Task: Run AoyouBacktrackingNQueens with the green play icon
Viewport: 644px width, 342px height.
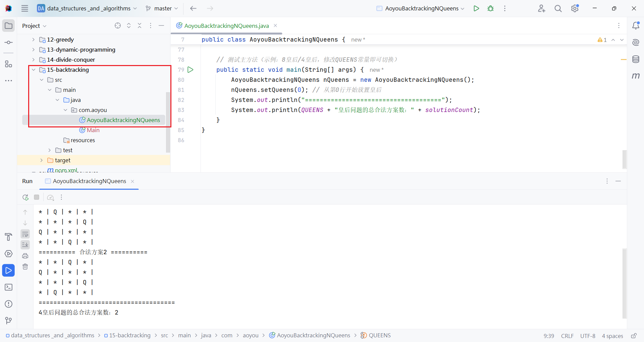Action: pos(476,8)
